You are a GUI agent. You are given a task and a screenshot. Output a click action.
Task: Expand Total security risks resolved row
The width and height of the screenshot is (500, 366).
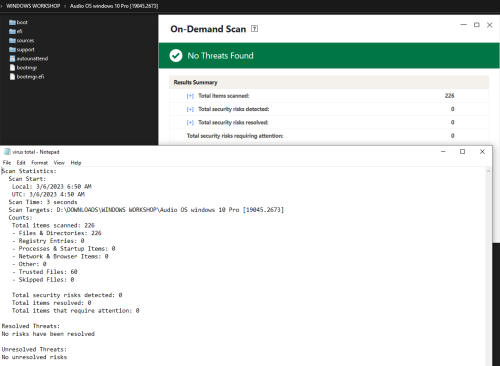[190, 123]
